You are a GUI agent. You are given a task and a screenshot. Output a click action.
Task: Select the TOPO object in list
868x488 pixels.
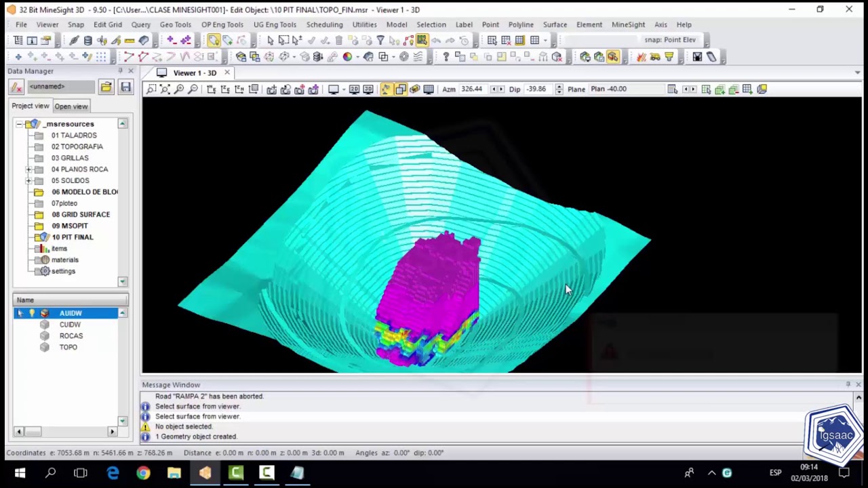[x=68, y=347]
